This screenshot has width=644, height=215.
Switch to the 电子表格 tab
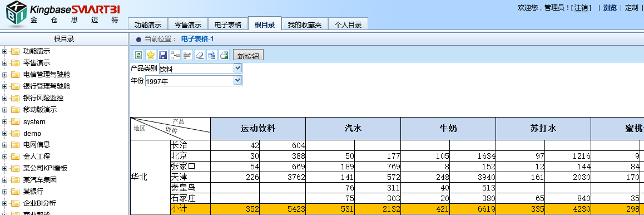coord(228,25)
